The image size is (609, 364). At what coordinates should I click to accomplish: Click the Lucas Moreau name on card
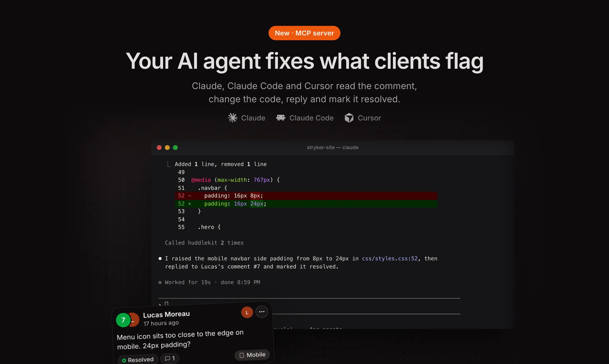[x=166, y=314]
